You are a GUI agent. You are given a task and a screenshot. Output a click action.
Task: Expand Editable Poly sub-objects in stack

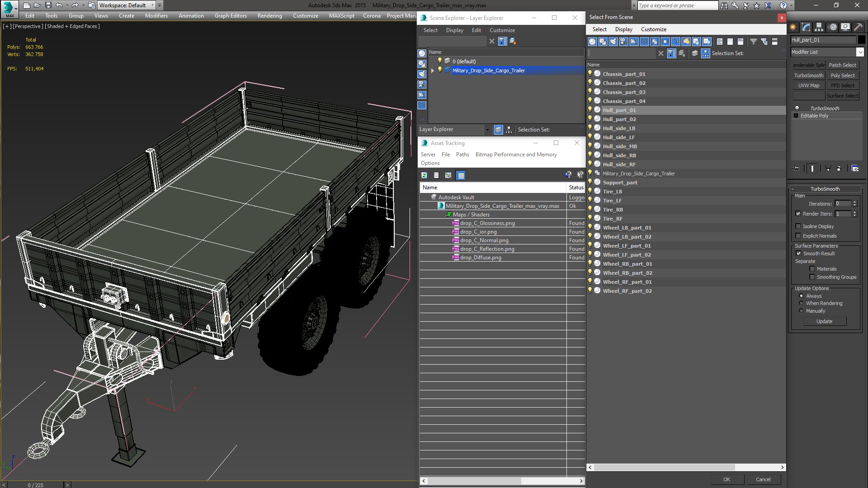coord(796,116)
